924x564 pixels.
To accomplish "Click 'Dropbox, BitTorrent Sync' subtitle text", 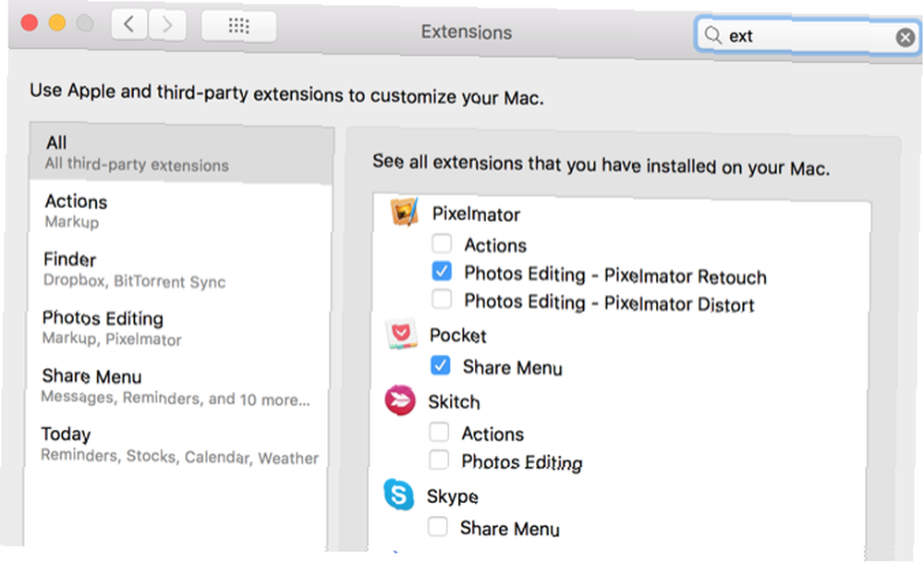I will coord(134,281).
